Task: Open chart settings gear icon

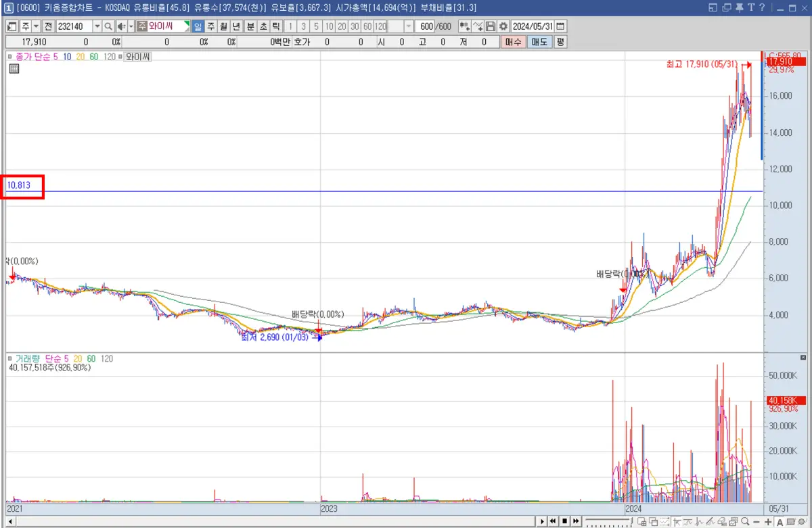Action: pos(503,26)
